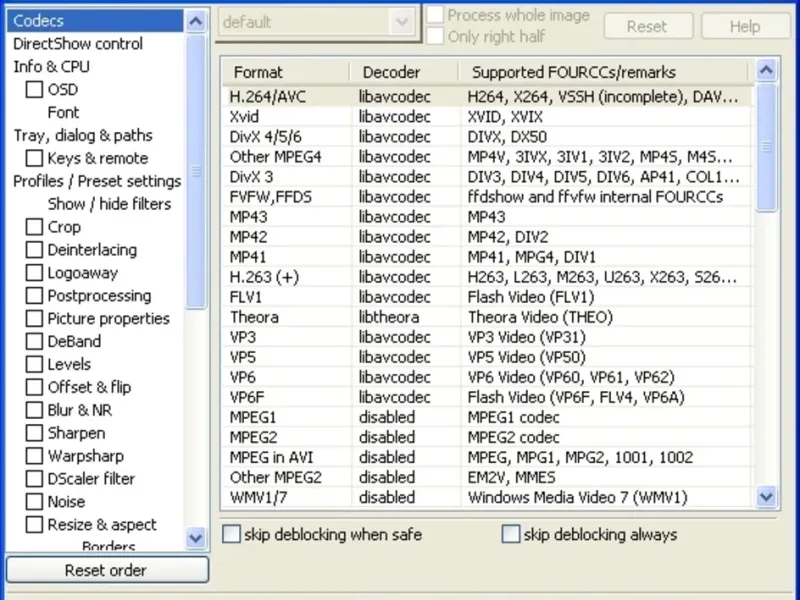Open DirectShow control page

(78, 44)
